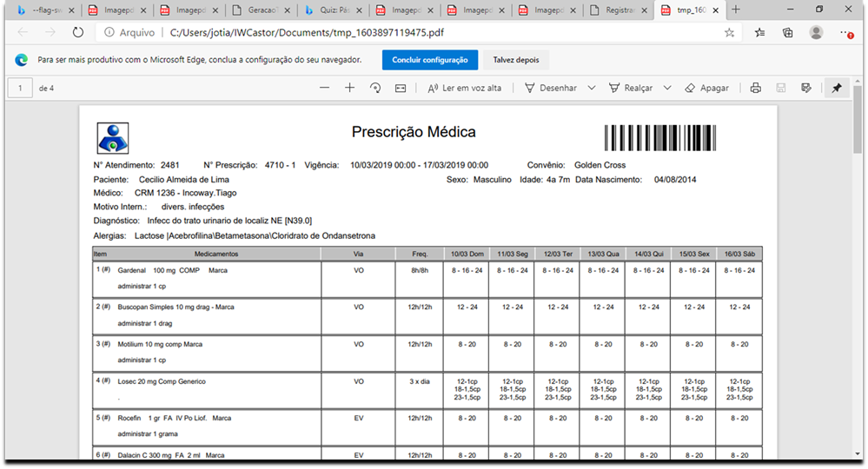This screenshot has width=868, height=469.
Task: Add this page to favorites star
Action: pos(730,32)
